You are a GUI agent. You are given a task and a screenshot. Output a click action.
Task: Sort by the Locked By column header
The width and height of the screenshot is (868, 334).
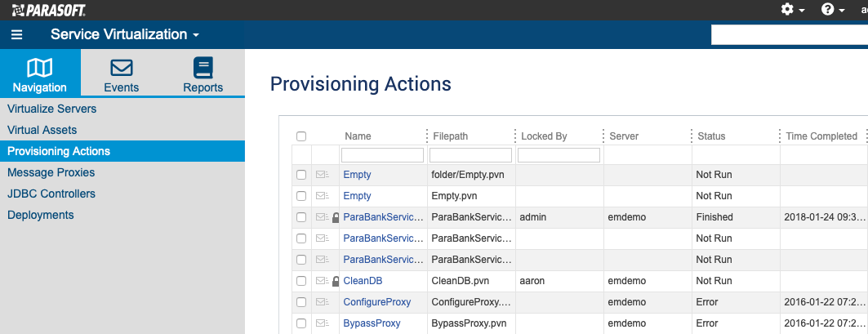click(x=544, y=136)
